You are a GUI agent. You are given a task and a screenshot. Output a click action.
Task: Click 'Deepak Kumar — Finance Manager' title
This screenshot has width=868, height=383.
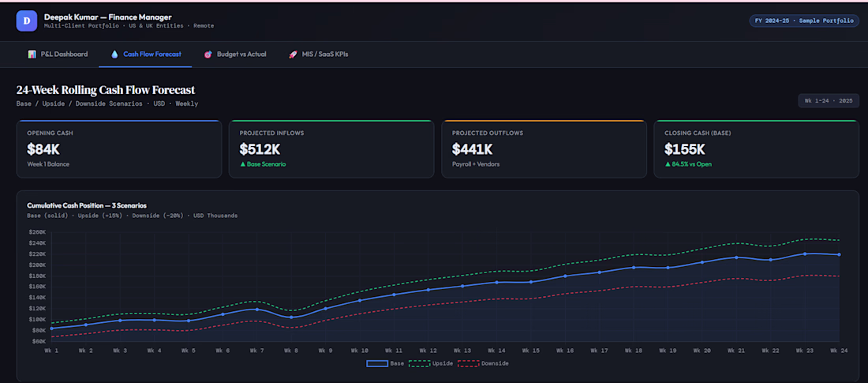click(108, 17)
